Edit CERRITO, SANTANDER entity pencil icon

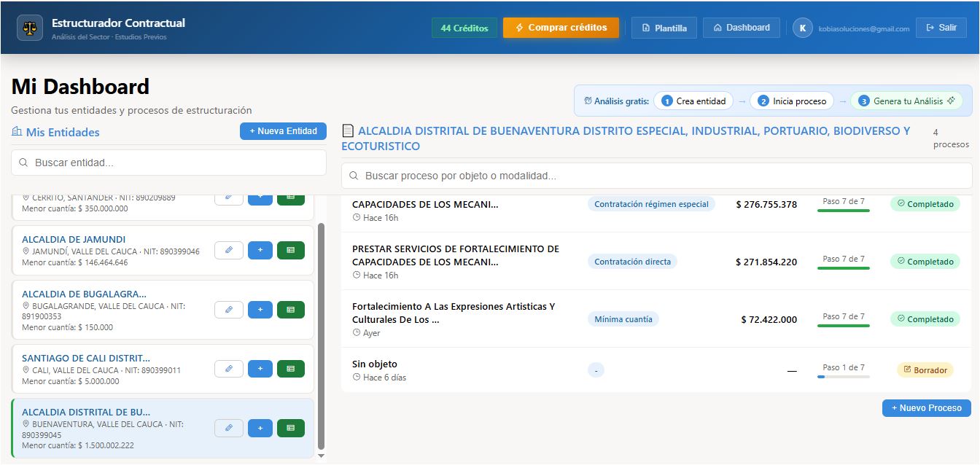click(229, 199)
